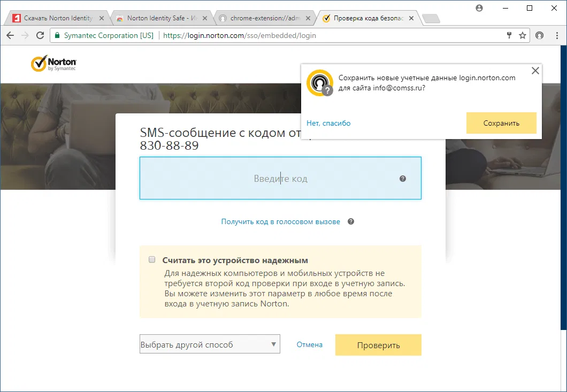Screen dimensions: 567x392
Task: Click help icon beside voice call link
Action: [351, 221]
